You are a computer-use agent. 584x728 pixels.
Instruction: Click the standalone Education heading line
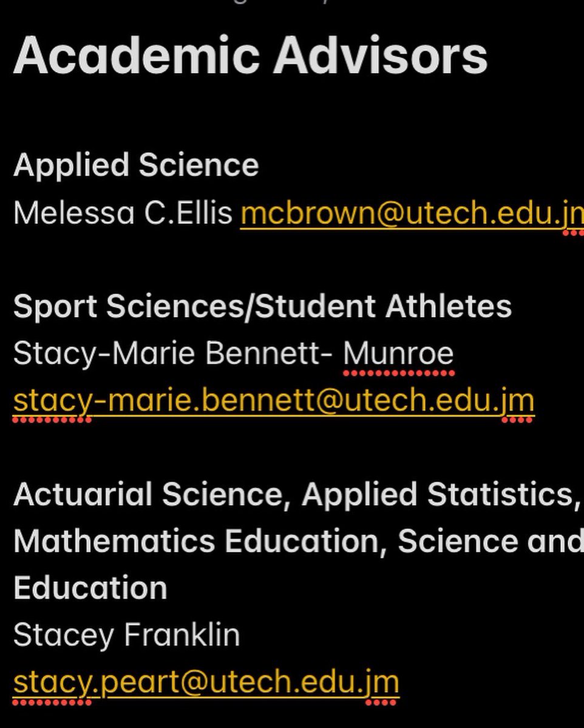pos(90,588)
